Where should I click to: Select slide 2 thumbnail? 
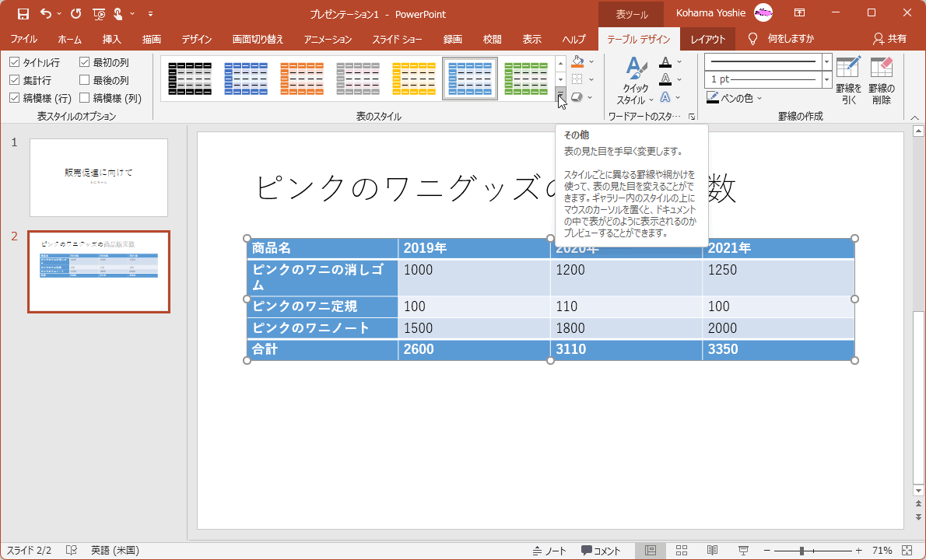tap(99, 271)
